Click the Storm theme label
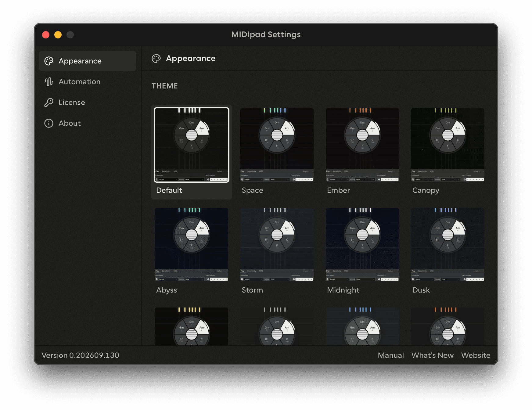 [x=252, y=290]
